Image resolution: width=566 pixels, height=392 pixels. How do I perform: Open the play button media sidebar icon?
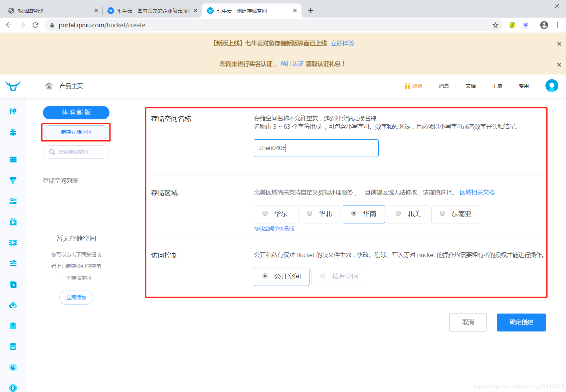13,284
